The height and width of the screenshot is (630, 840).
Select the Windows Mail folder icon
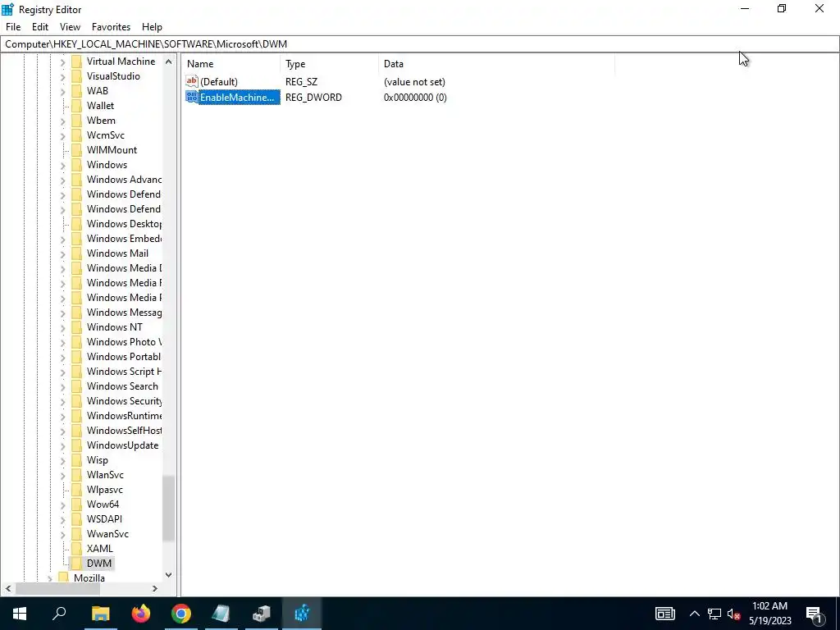(76, 253)
